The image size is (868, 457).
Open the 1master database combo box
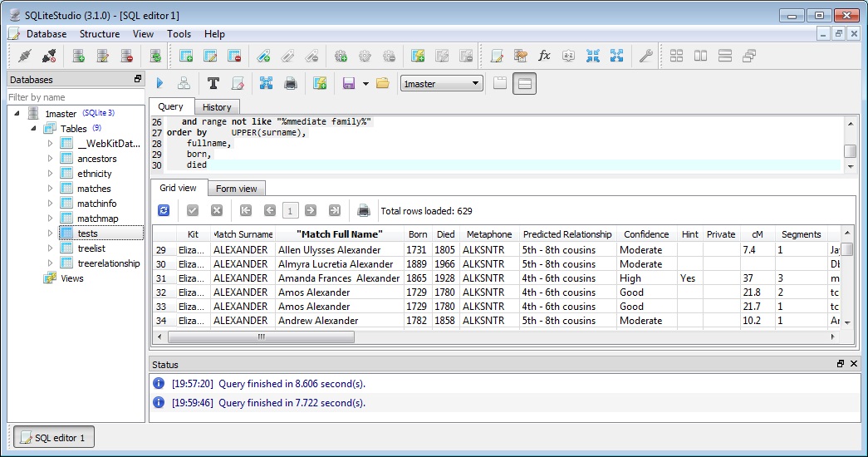[x=441, y=84]
